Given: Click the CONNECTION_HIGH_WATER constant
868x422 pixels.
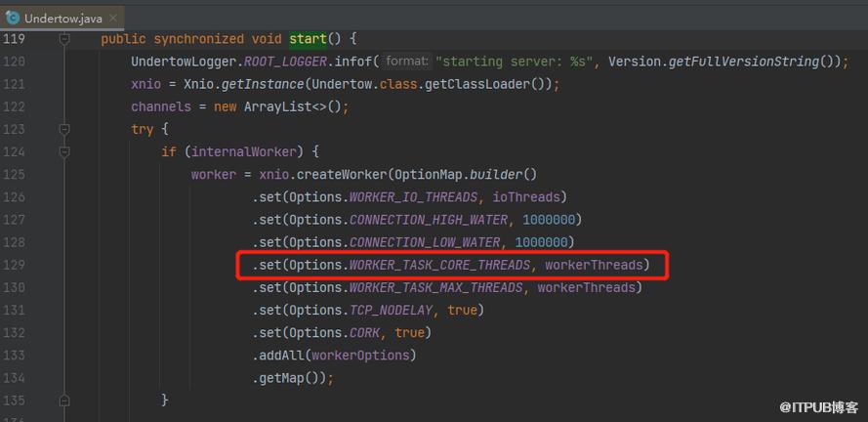Looking at the screenshot, I should (429, 221).
